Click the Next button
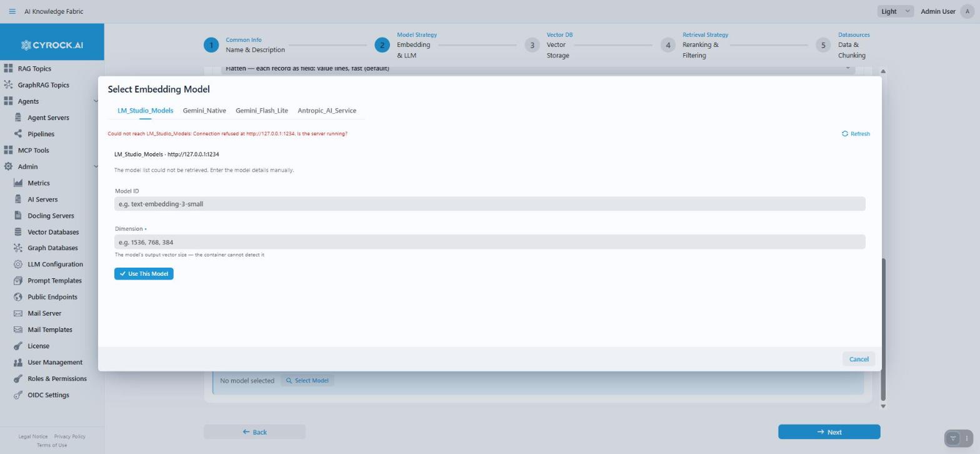 coord(829,432)
